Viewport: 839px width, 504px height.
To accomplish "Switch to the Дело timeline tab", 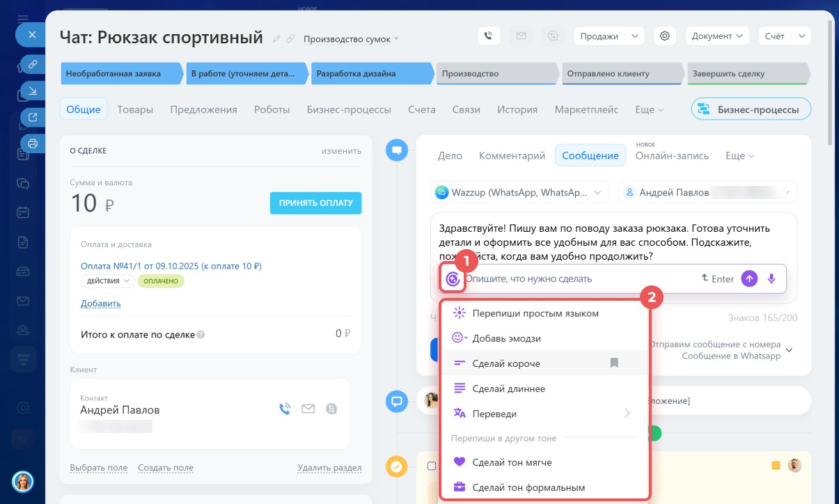I will (x=450, y=155).
